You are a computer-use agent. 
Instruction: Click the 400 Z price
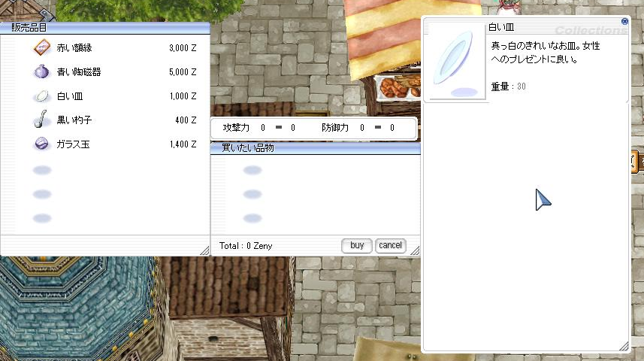(186, 120)
